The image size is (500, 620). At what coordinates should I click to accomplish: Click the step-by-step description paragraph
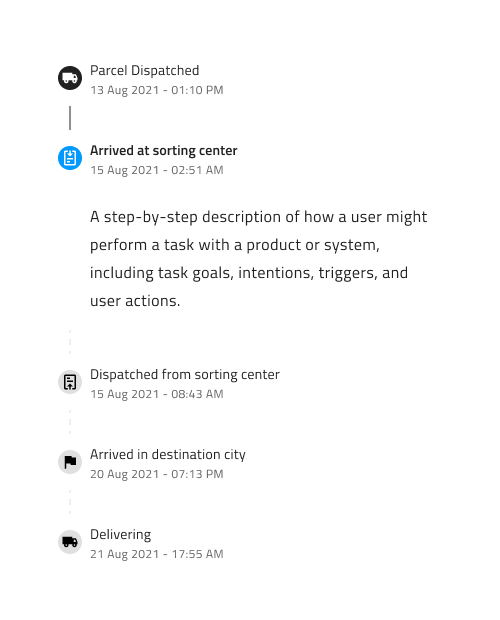tap(258, 259)
